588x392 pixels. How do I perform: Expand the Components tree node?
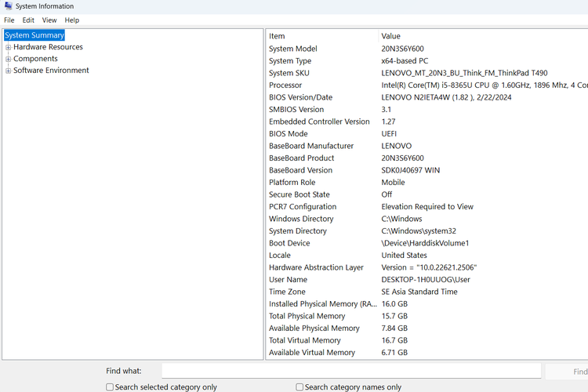point(9,59)
